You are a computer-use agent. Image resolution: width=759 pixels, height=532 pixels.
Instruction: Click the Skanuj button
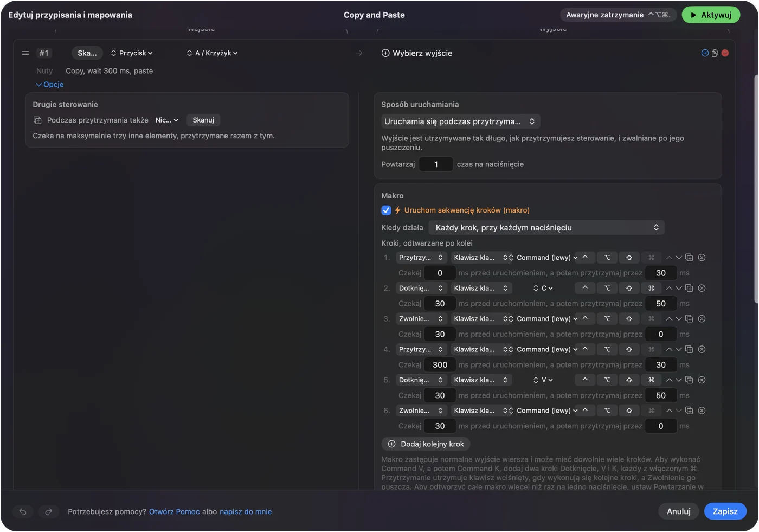coord(203,120)
